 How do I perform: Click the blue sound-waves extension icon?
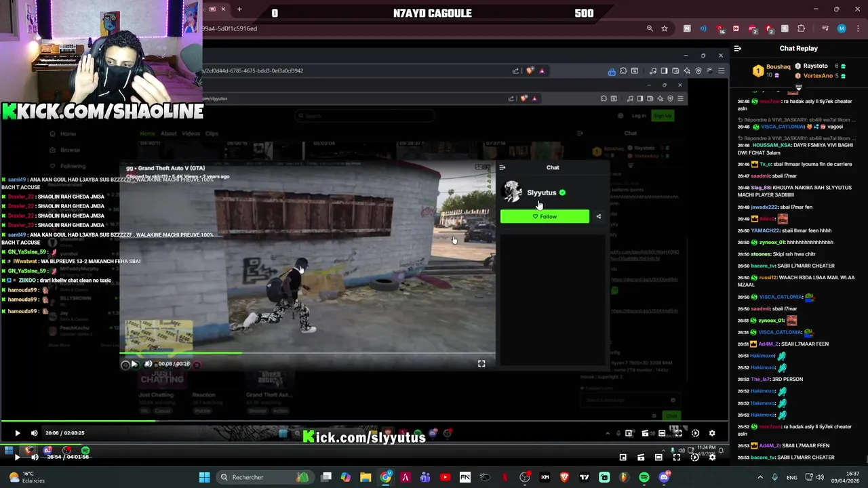703,28
